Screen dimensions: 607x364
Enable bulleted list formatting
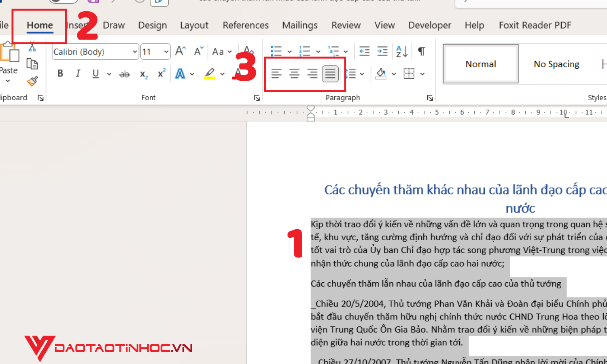(276, 51)
